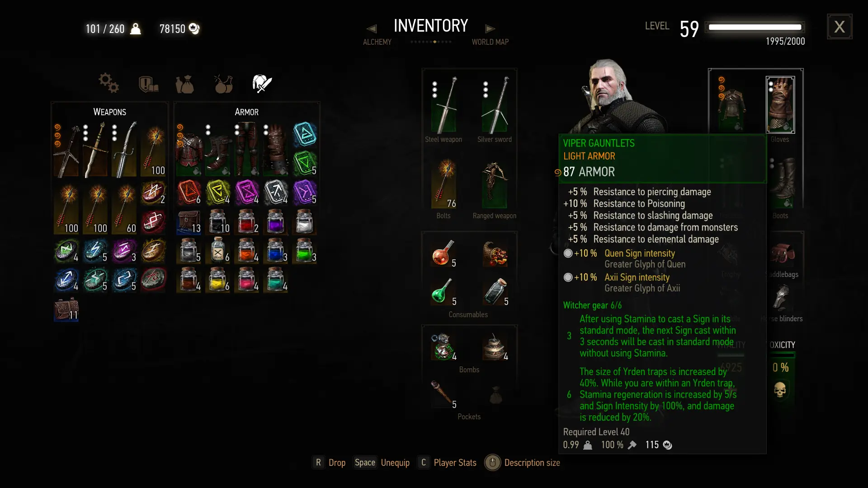This screenshot has height=488, width=868.
Task: Open the World Map menu tab
Action: tap(490, 42)
